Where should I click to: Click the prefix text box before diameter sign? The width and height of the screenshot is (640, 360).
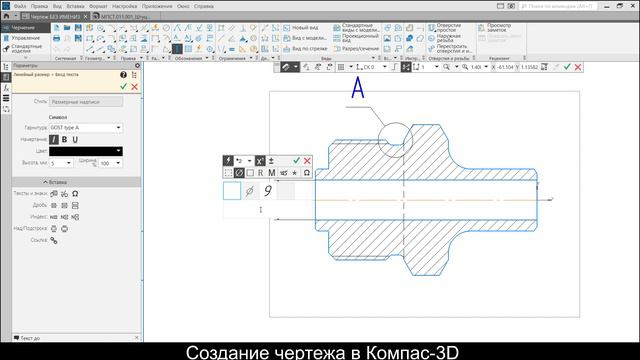232,191
